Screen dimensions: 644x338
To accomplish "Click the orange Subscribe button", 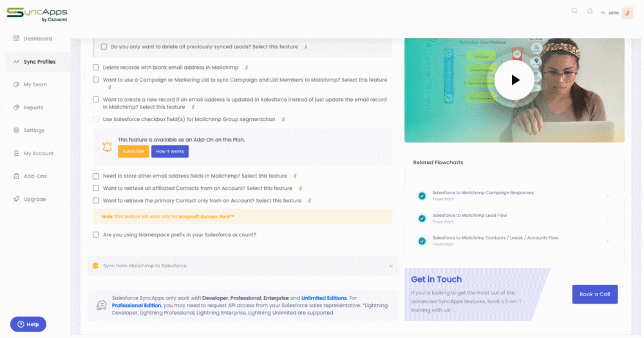I will (x=133, y=151).
